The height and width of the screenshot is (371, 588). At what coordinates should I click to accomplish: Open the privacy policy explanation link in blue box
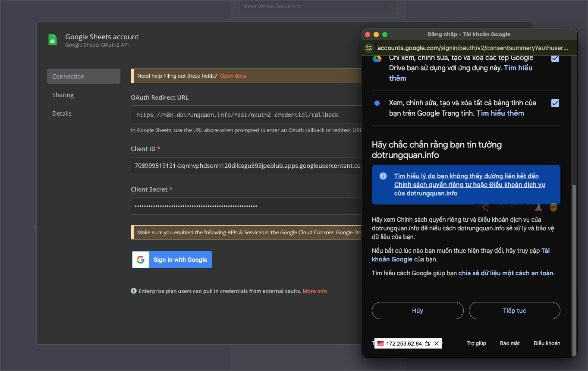pyautogui.click(x=469, y=185)
